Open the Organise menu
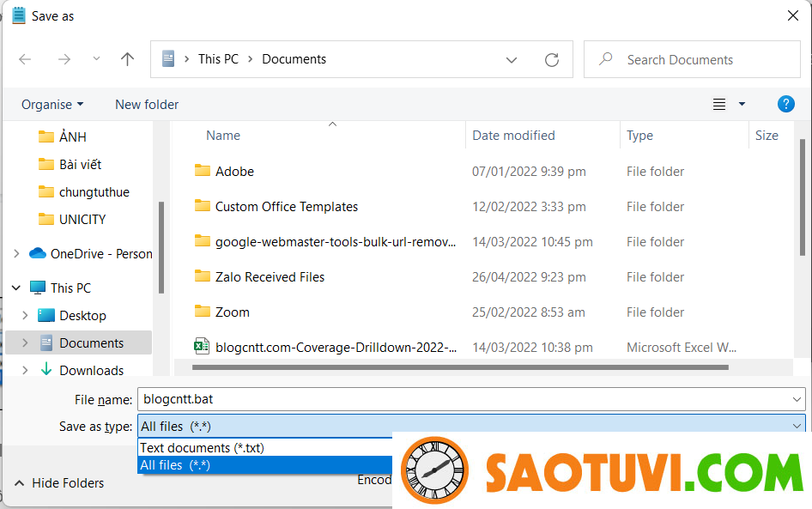The image size is (812, 509). (x=52, y=105)
